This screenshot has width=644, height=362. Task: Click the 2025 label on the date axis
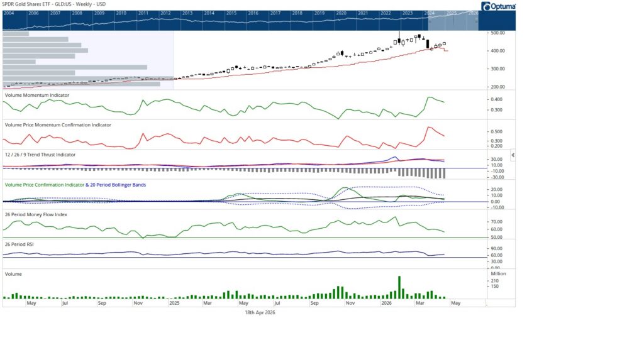pyautogui.click(x=174, y=302)
